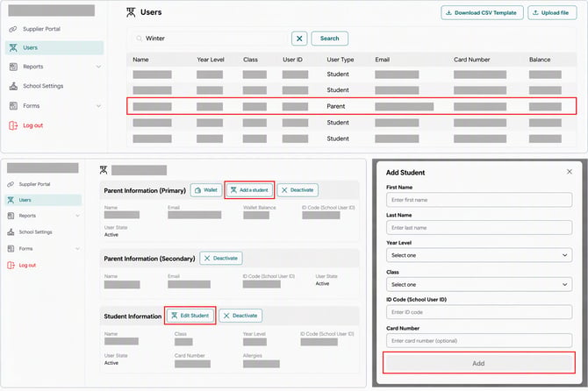Click the Reports icon in upper sidebar
Image resolution: width=588 pixels, height=391 pixels.
tap(13, 67)
